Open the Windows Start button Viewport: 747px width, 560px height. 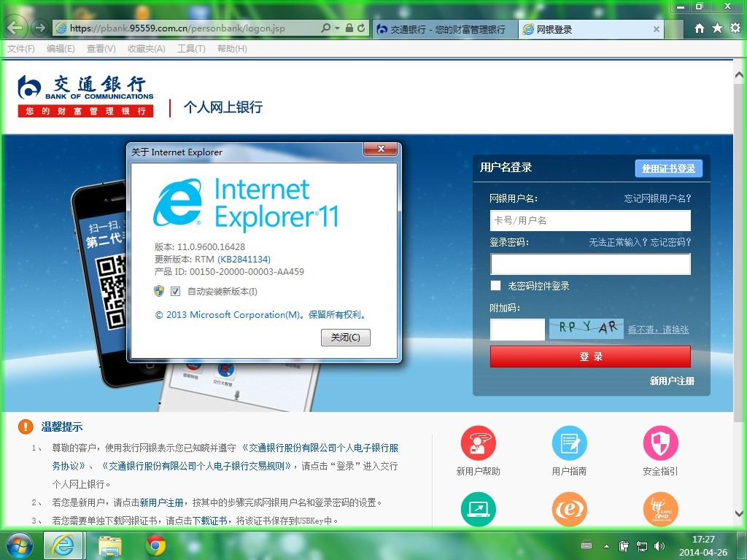pyautogui.click(x=18, y=545)
